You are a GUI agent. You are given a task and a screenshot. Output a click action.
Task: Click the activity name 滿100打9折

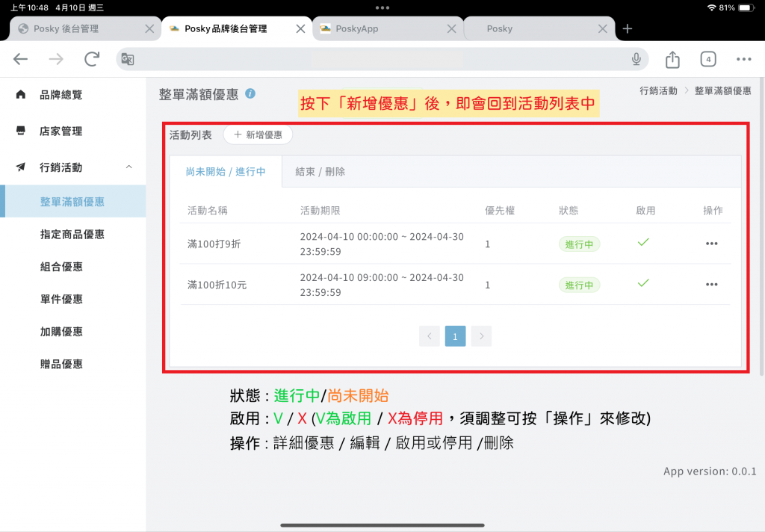pyautogui.click(x=214, y=244)
